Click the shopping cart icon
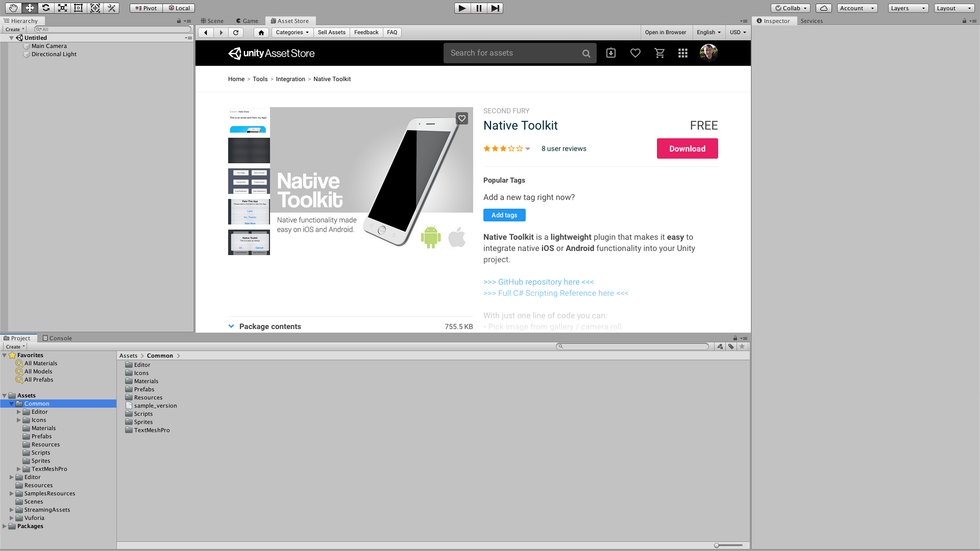980x551 pixels. coord(659,53)
